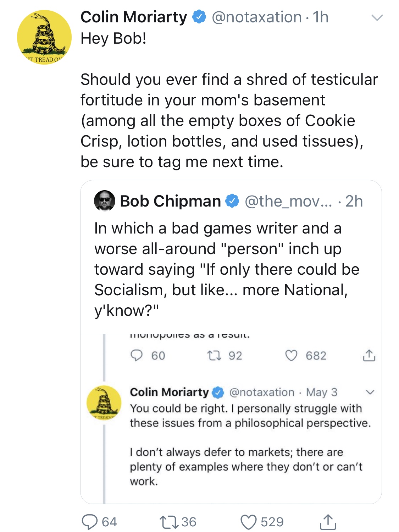
Task: Open Colin Moriarty's Gadsden flag profile picture
Action: tap(44, 37)
